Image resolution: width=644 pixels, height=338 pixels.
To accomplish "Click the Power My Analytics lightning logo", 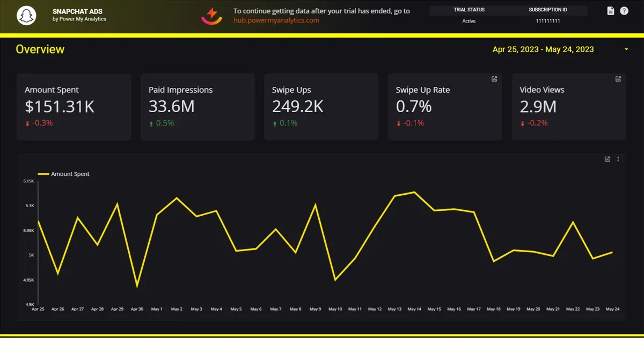I will click(212, 16).
